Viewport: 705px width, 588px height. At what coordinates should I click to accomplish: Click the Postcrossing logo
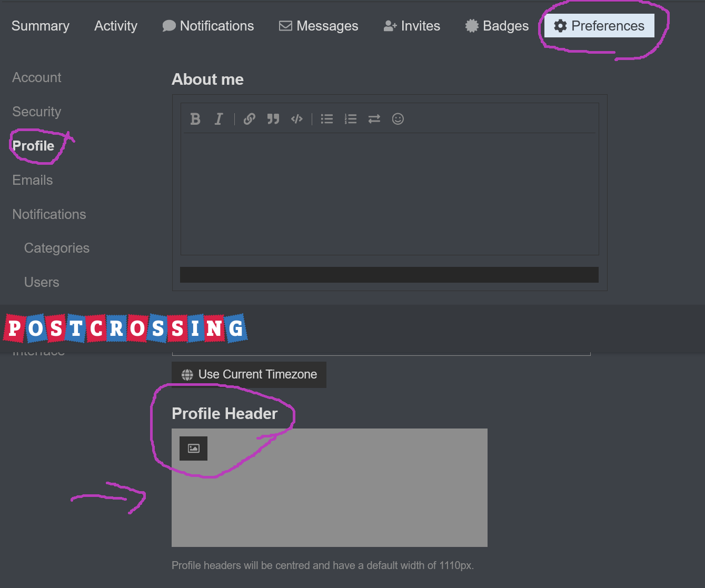pos(125,328)
